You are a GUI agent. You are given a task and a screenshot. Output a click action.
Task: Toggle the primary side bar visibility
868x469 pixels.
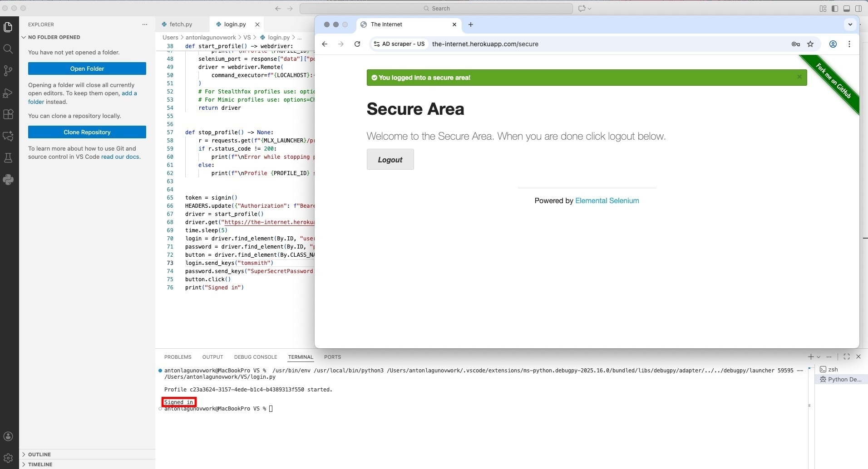tap(834, 8)
